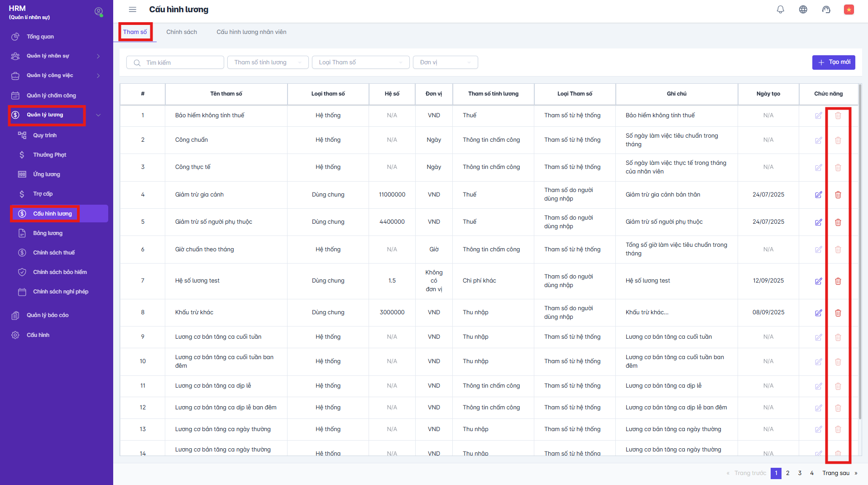The width and height of the screenshot is (868, 485).
Task: Click the support headset icon
Action: [x=826, y=10]
